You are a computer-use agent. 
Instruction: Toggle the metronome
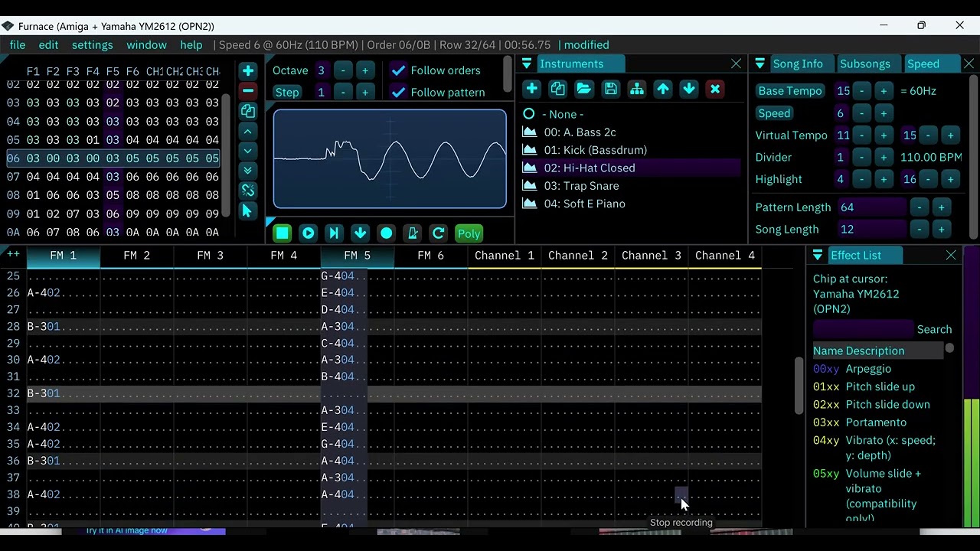pos(413,233)
